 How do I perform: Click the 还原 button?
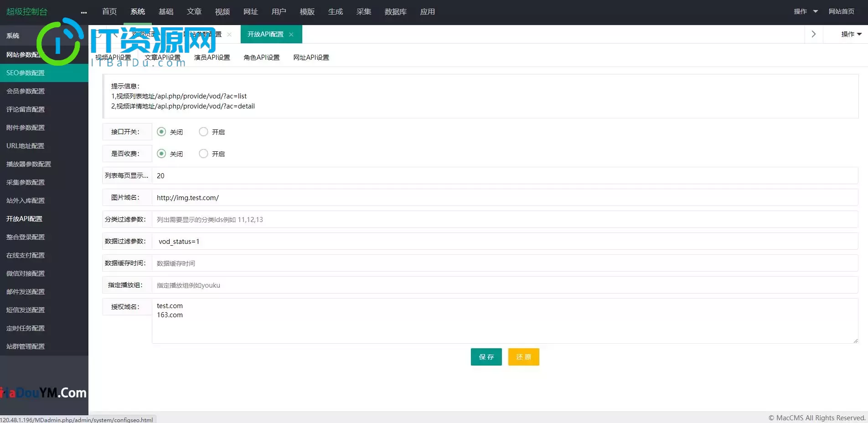tap(524, 357)
